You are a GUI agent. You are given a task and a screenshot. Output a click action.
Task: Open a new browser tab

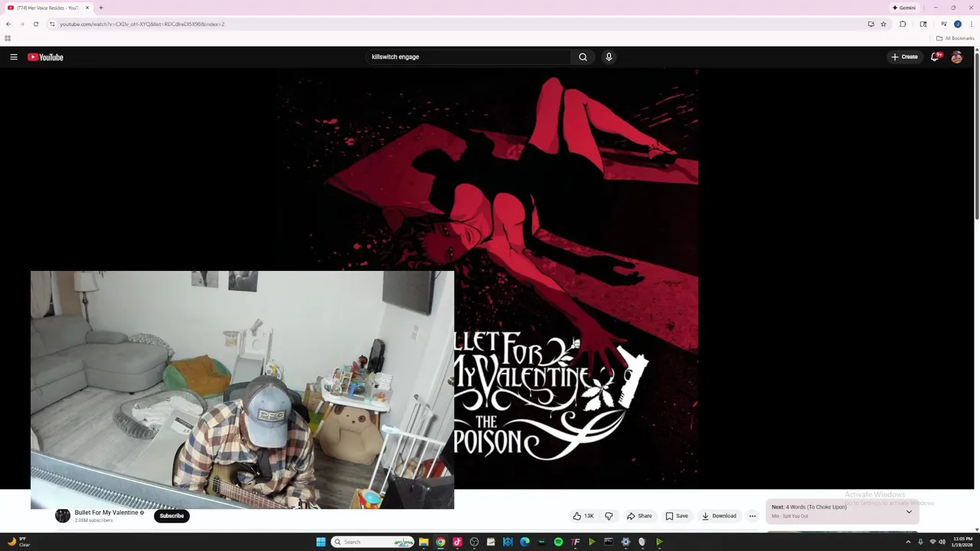(100, 8)
